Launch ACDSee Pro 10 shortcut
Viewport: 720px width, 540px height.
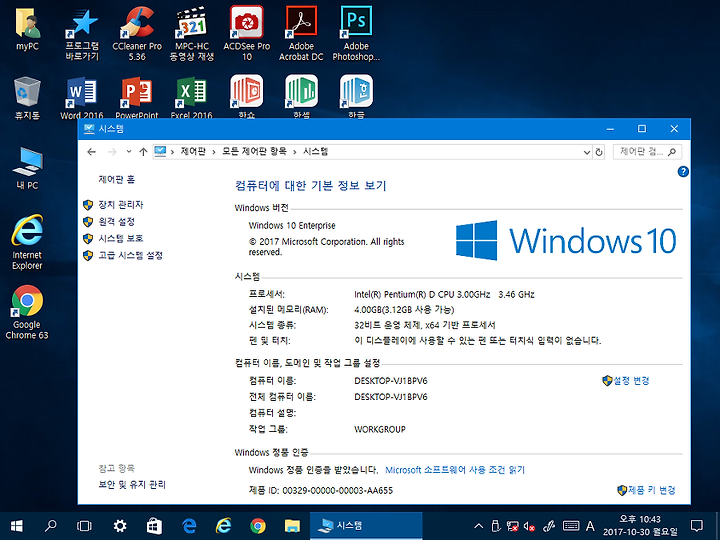point(247,34)
